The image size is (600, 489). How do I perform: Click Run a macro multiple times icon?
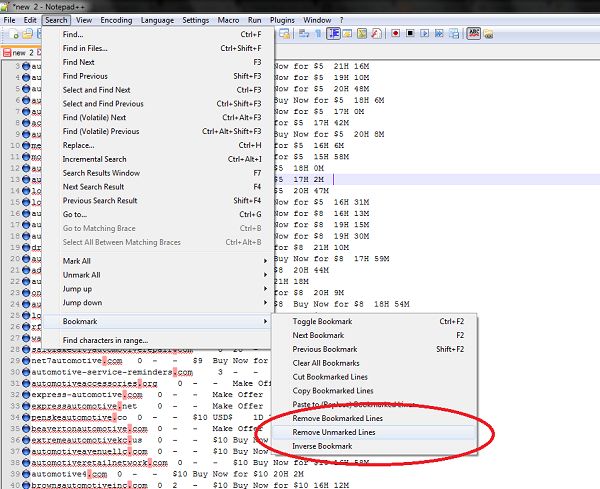click(439, 33)
